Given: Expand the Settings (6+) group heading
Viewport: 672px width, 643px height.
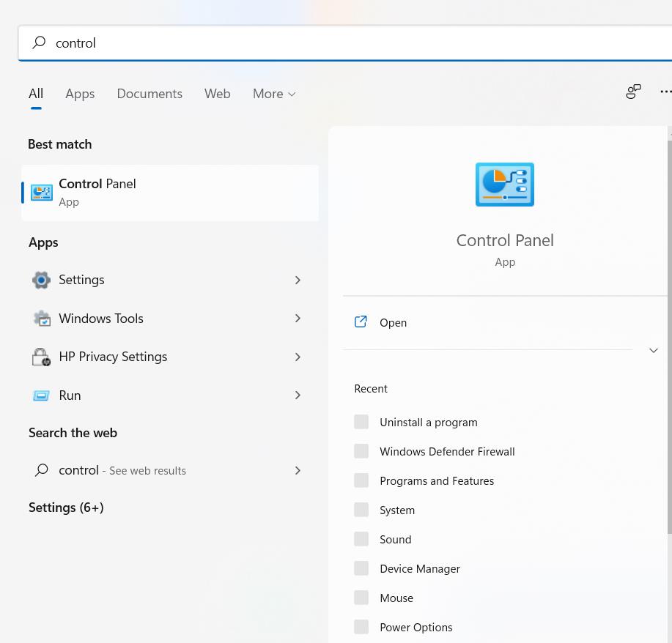Looking at the screenshot, I should click(x=66, y=508).
